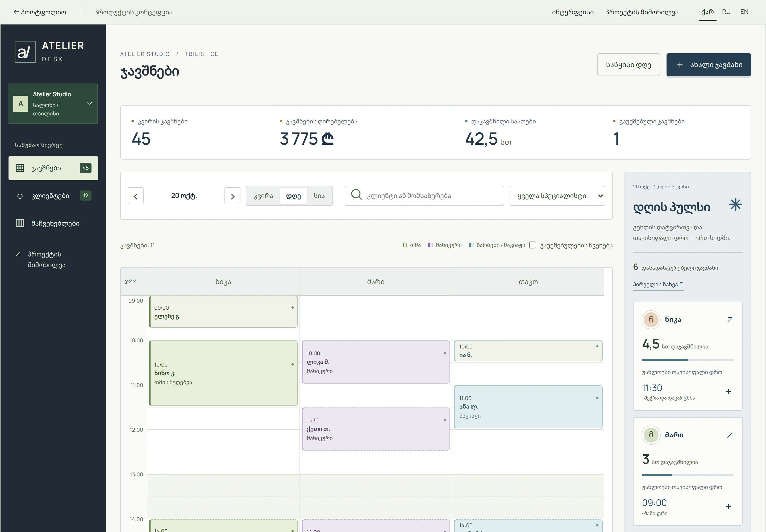
Task: Click the plus icon next to 09:00 slot
Action: point(728,507)
